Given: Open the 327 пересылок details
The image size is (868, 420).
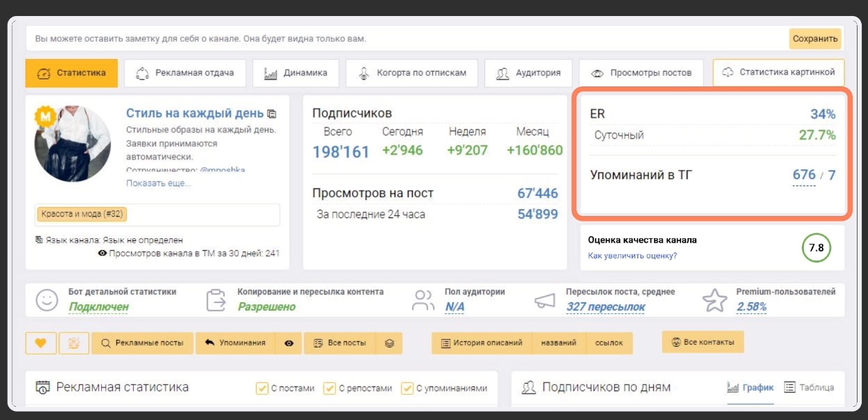Looking at the screenshot, I should click(x=605, y=307).
